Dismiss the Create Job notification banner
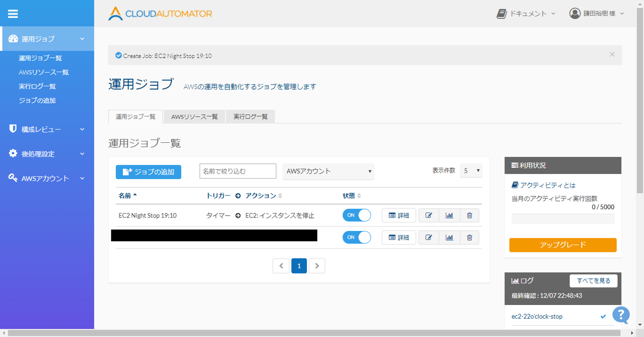The image size is (644, 337). [612, 55]
